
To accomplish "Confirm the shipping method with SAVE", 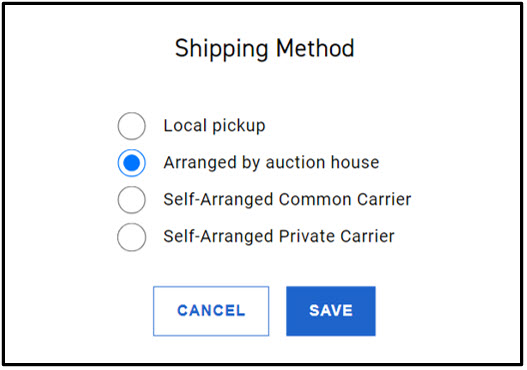I will pyautogui.click(x=331, y=311).
